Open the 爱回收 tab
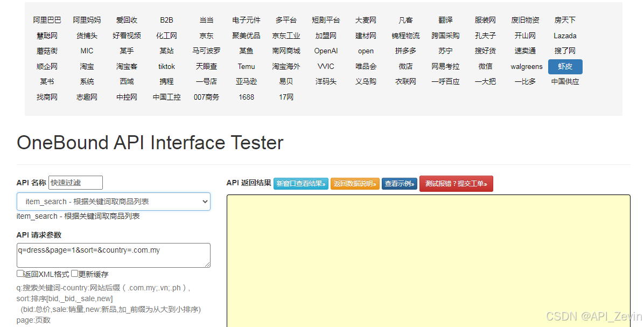 (x=127, y=20)
